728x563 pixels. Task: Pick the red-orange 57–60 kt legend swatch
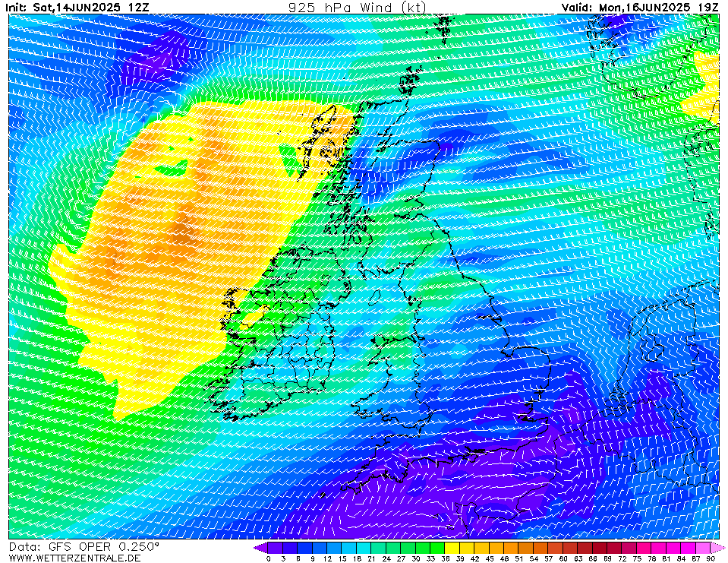coord(556,548)
